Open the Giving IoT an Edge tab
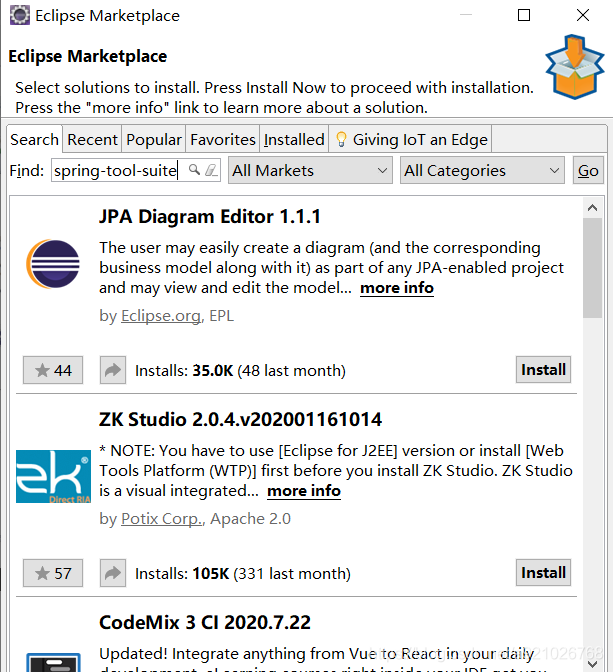The image size is (613, 672). 411,140
